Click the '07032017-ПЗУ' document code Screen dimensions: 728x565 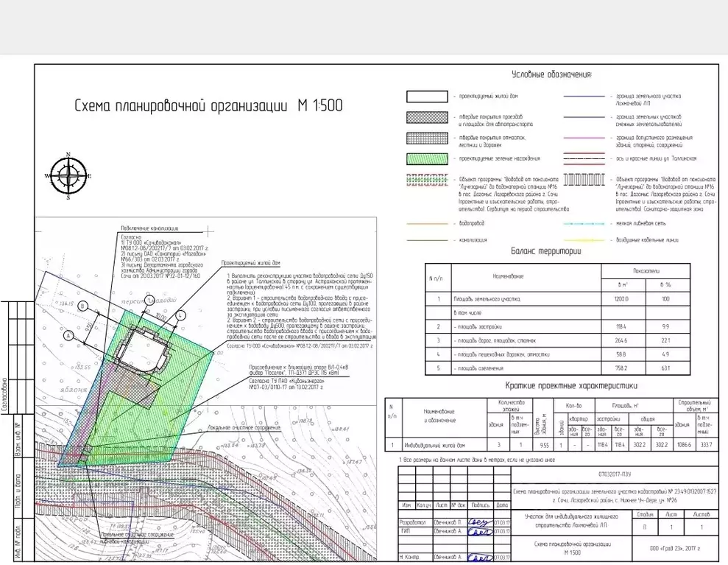(615, 475)
